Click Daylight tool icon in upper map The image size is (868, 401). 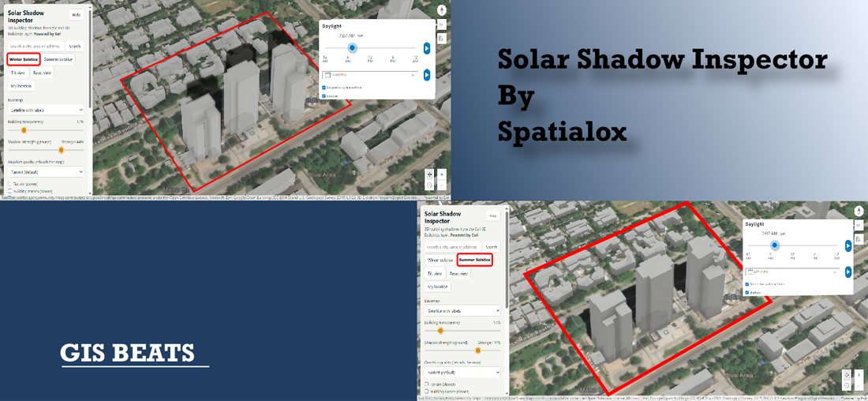[x=442, y=39]
